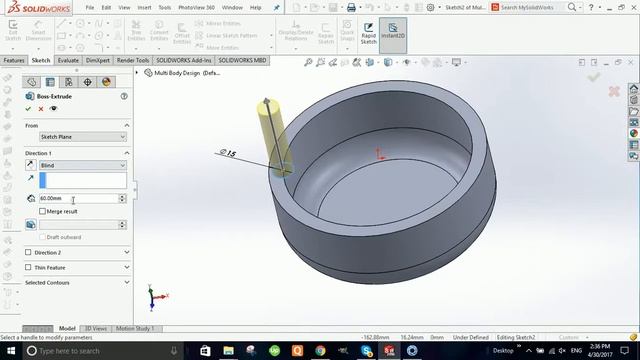Open the FeatureManager design tree tab
This screenshot has height=360, width=640.
click(x=31, y=82)
